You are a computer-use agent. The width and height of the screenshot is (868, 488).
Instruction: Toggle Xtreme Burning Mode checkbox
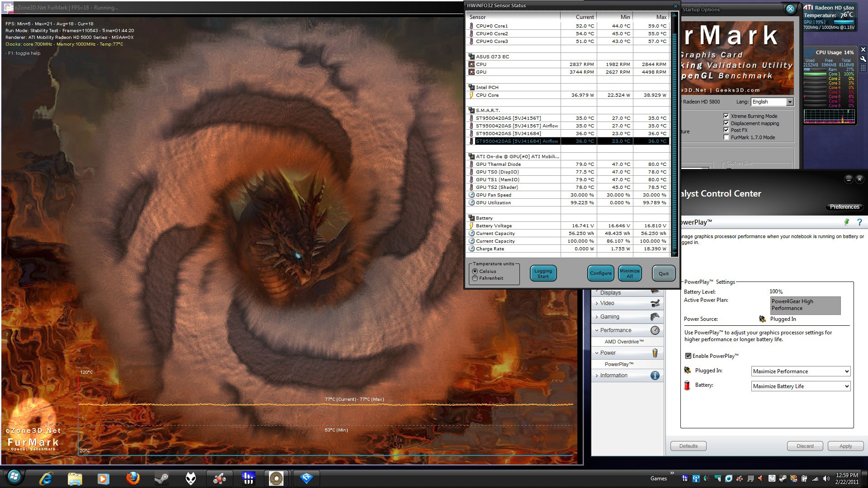point(726,116)
